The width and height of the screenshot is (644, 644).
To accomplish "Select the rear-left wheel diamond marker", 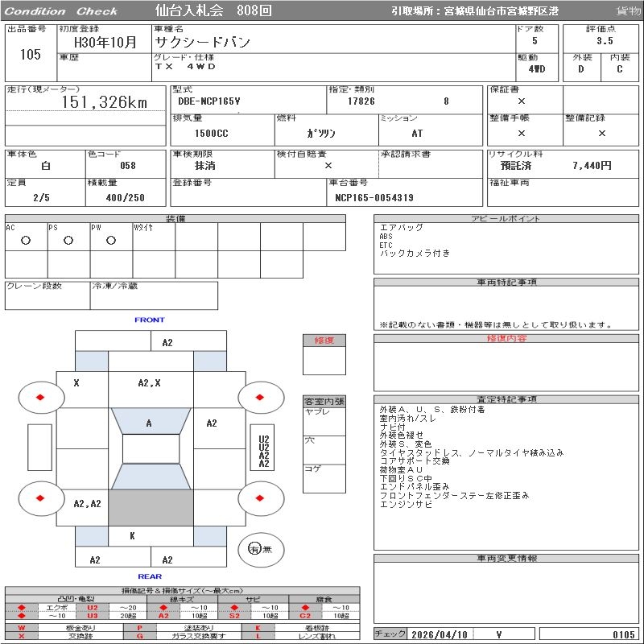I will pyautogui.click(x=39, y=497).
